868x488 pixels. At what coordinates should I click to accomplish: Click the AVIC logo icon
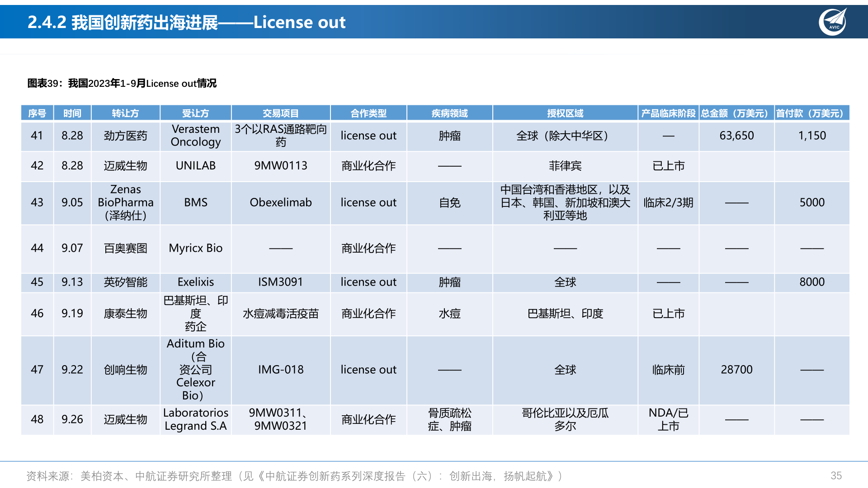(x=833, y=22)
